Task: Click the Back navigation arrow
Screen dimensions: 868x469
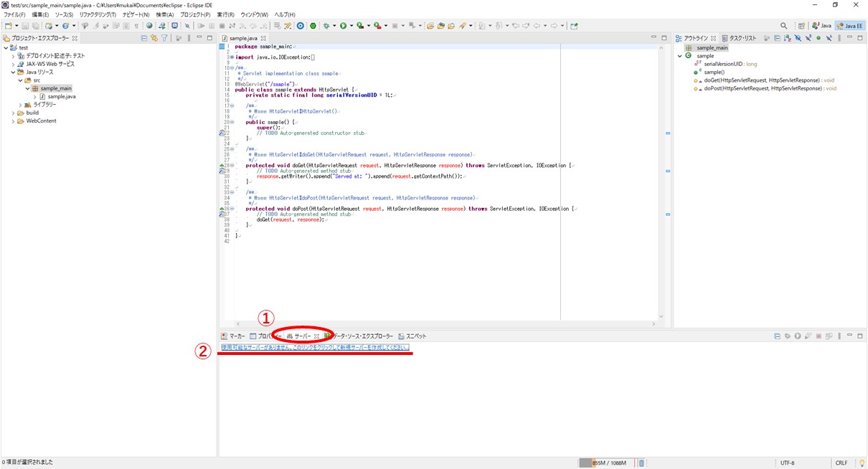Action: tap(538, 26)
